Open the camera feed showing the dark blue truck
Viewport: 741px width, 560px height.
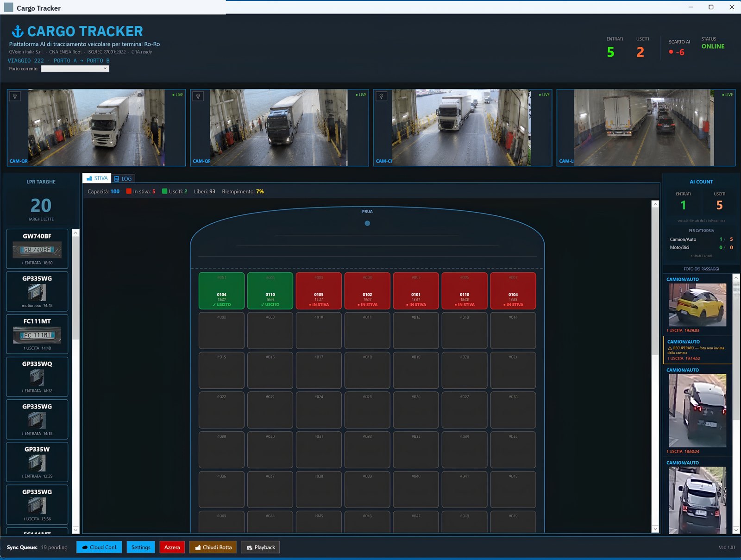click(x=279, y=127)
